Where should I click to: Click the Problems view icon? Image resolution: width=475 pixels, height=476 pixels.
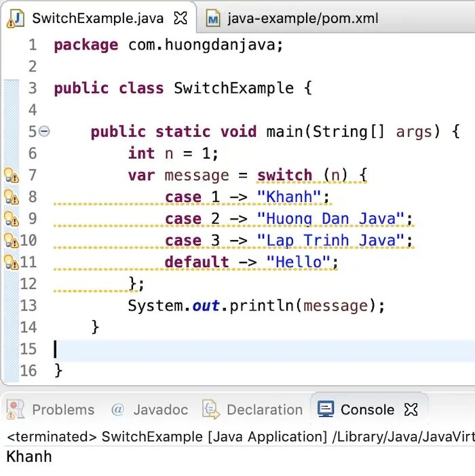[15, 410]
